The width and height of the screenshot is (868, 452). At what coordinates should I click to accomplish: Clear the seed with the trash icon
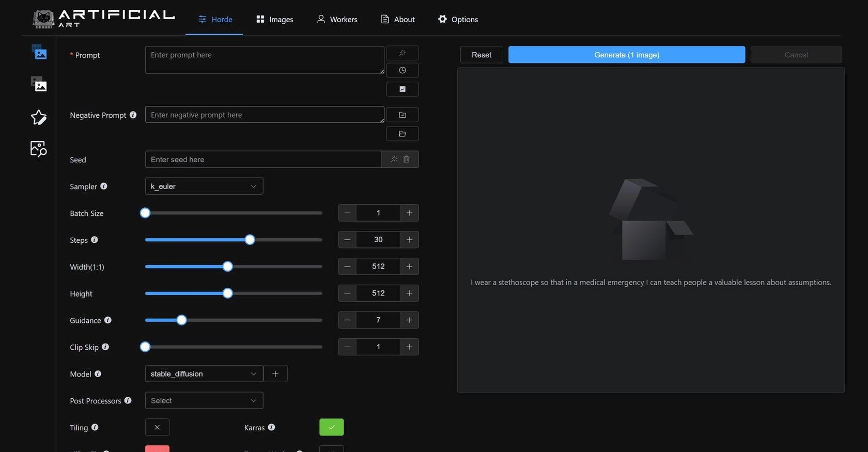[x=407, y=159]
